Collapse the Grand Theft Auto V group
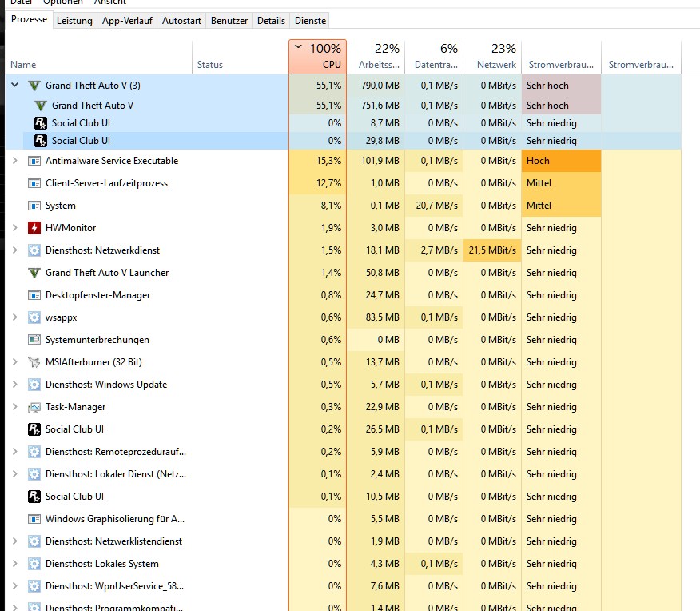Screen dimensions: 700x611 coord(14,85)
